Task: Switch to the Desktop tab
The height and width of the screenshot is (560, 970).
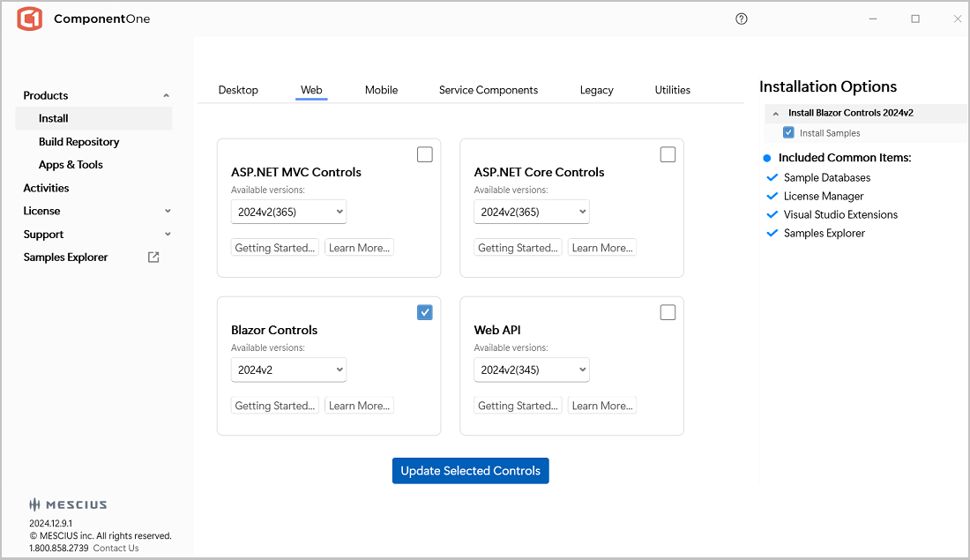Action: coord(238,90)
